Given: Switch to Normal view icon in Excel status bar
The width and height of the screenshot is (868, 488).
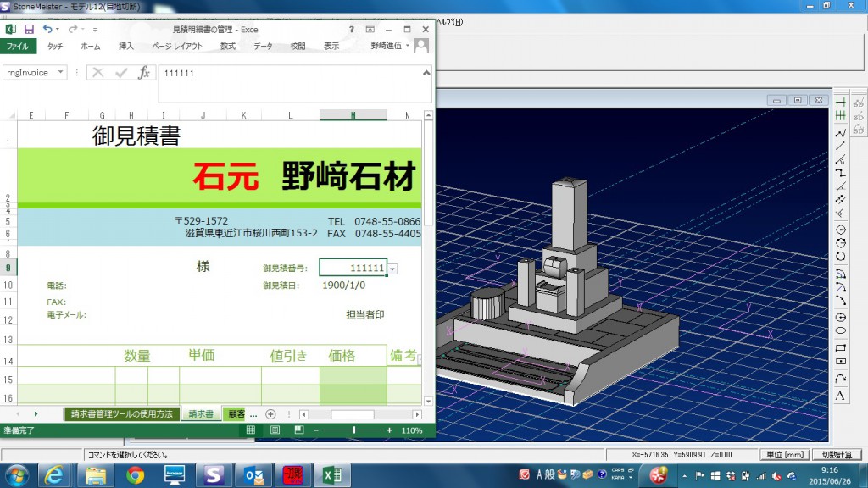Looking at the screenshot, I should click(251, 431).
